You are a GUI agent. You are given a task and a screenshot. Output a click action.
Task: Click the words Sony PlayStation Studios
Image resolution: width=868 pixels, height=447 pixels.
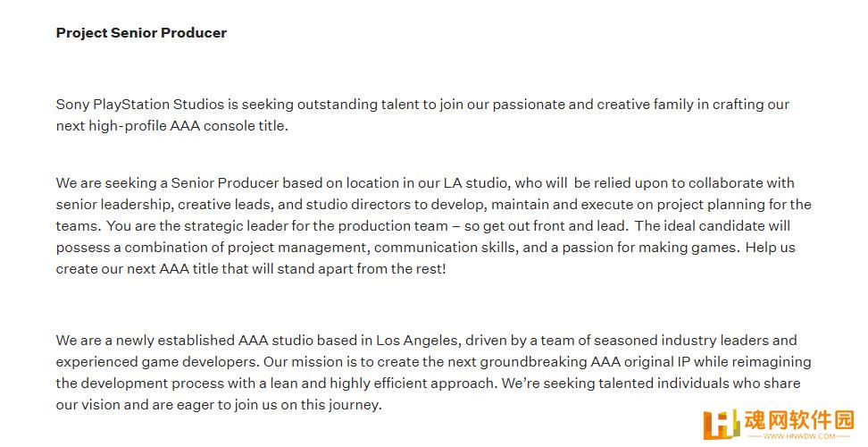140,105
